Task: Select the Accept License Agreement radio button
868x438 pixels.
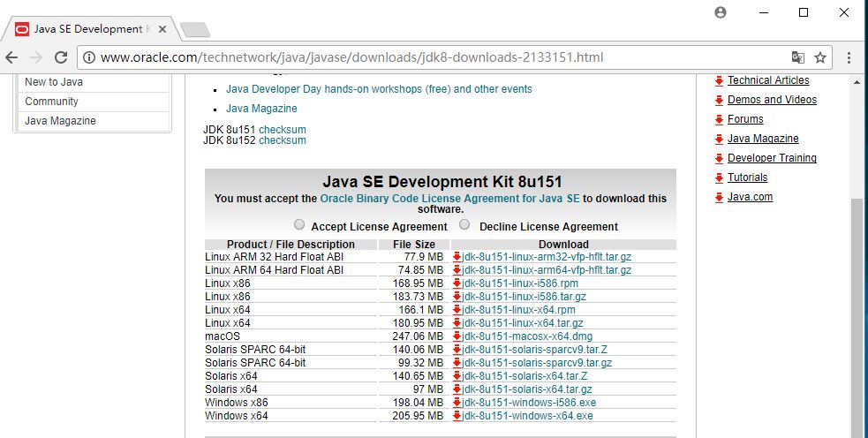Action: point(299,225)
